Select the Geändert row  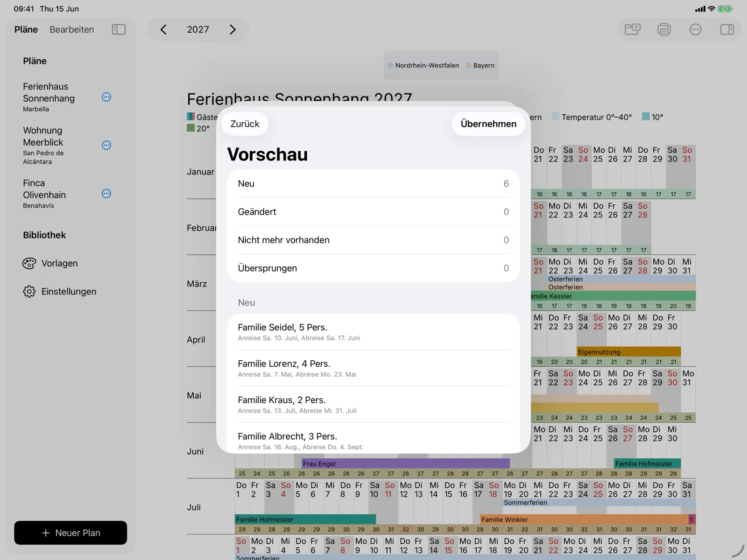click(373, 211)
